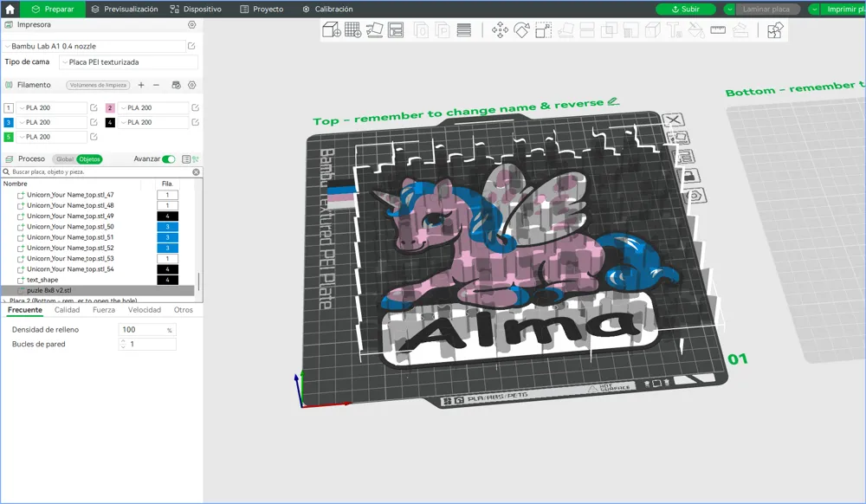
Task: Open printer settings gear icon
Action: pos(191,25)
